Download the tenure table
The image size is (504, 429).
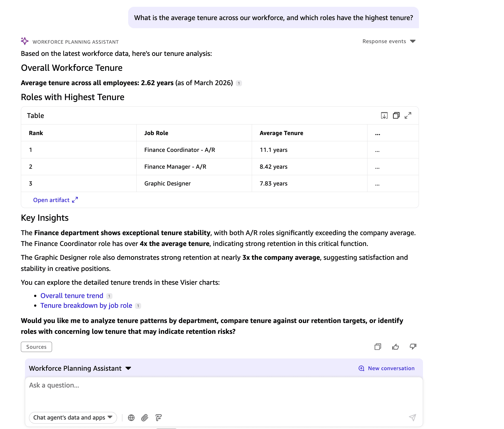coord(384,116)
